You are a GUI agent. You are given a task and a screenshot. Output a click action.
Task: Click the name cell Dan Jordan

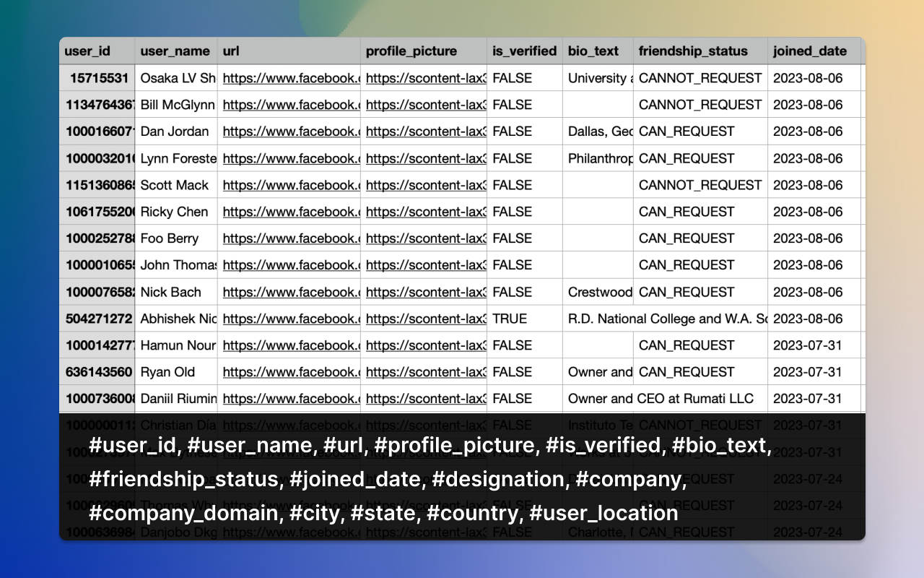[x=176, y=131]
